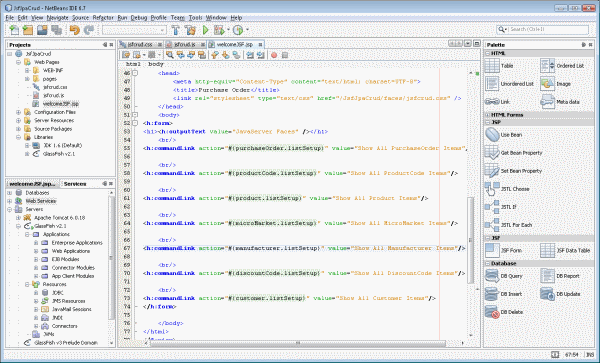The width and height of the screenshot is (600, 363).
Task: Select the Ordered List palette item
Action: click(562, 66)
